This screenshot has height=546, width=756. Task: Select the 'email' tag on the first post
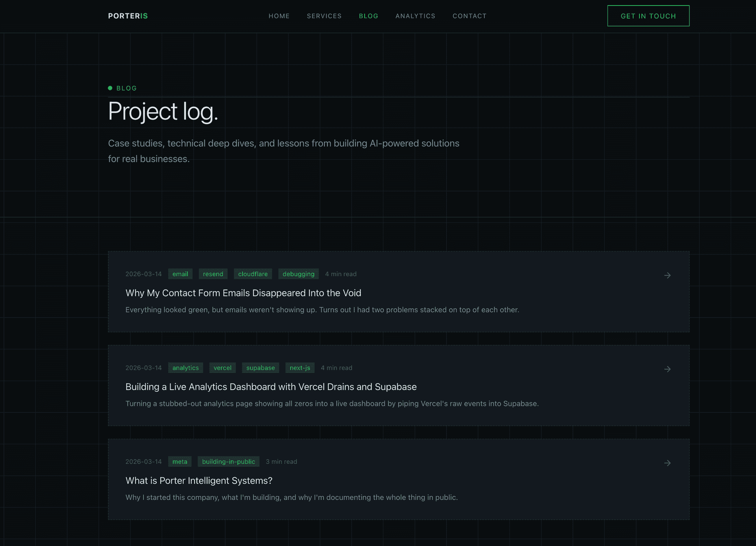pos(180,274)
